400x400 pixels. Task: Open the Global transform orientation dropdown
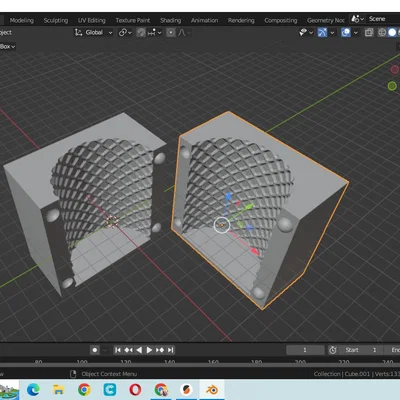click(93, 32)
